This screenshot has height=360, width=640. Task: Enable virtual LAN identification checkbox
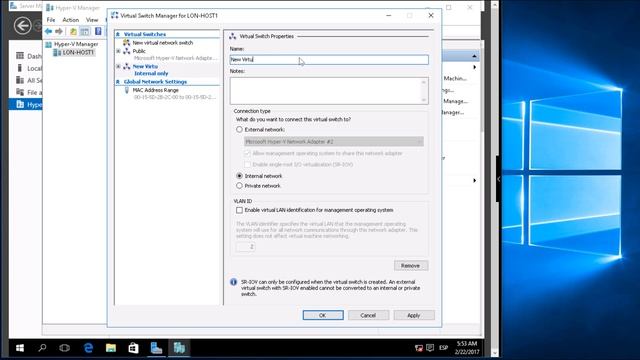click(240, 210)
